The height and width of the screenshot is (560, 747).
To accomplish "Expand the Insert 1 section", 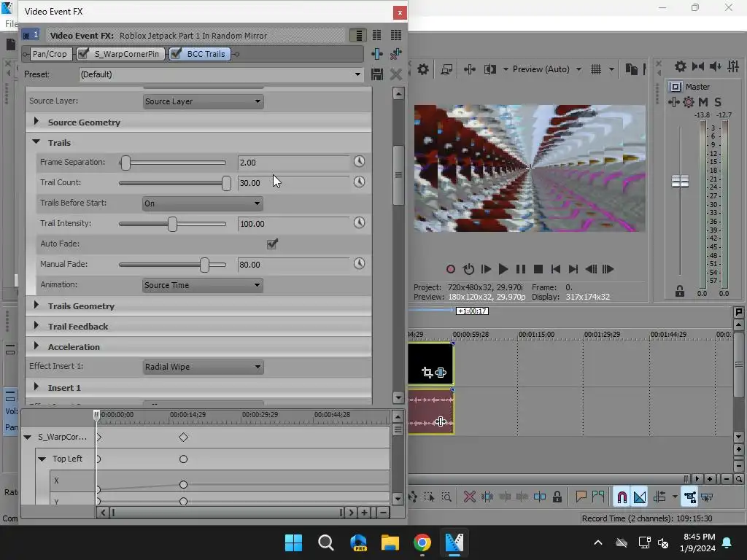I will click(36, 387).
